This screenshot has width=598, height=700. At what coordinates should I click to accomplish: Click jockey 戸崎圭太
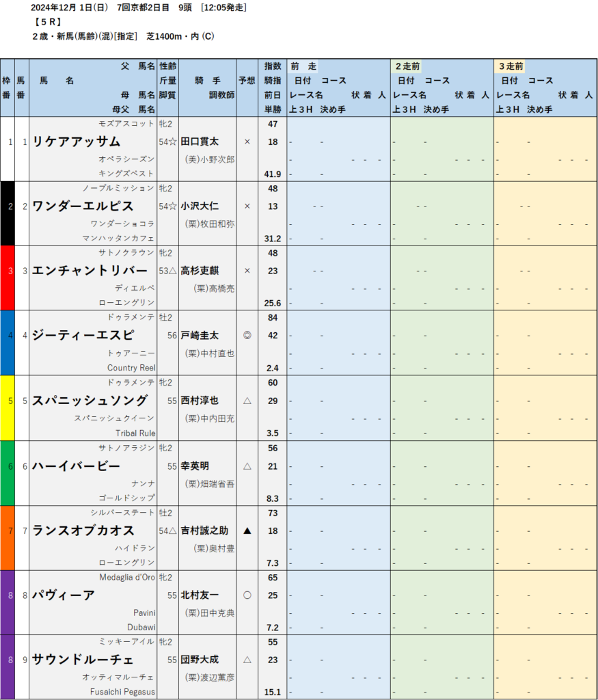(200, 335)
